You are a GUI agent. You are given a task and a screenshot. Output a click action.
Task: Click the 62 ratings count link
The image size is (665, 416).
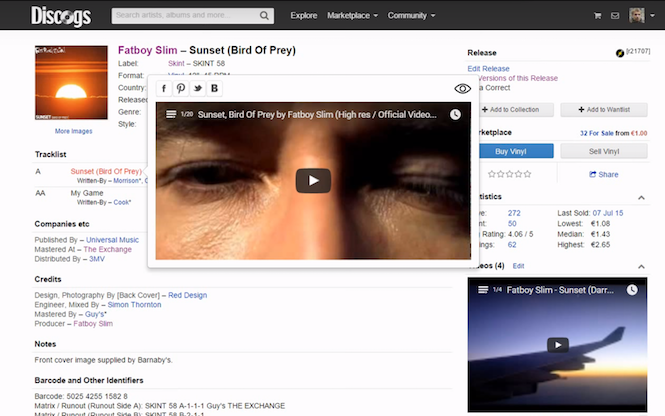[x=512, y=245]
